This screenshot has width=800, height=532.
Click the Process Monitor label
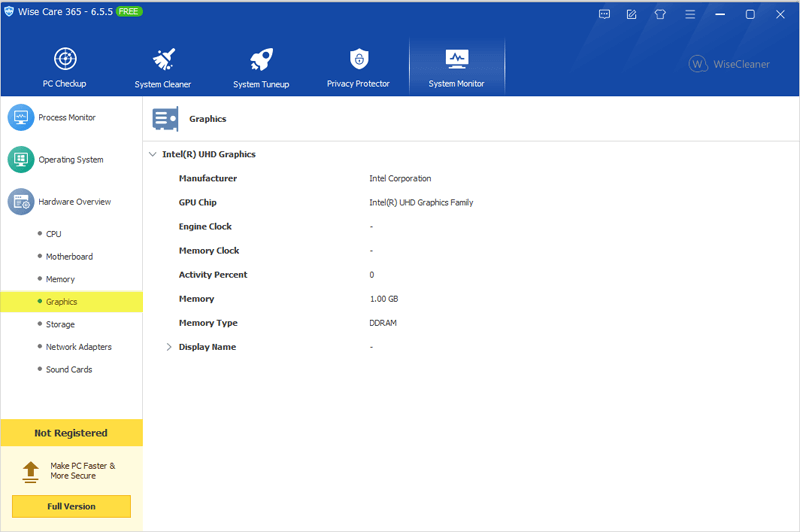click(67, 117)
